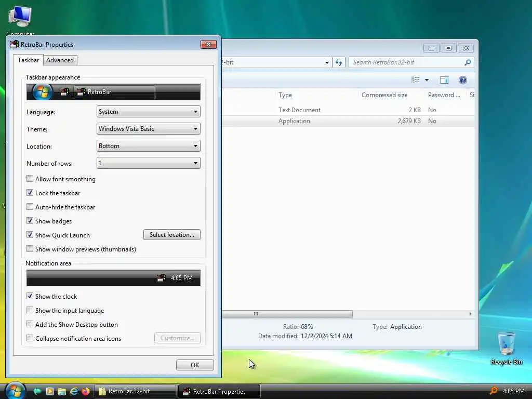Launch Internet Explorer from quick launch
The image size is (532, 399).
coord(74,391)
